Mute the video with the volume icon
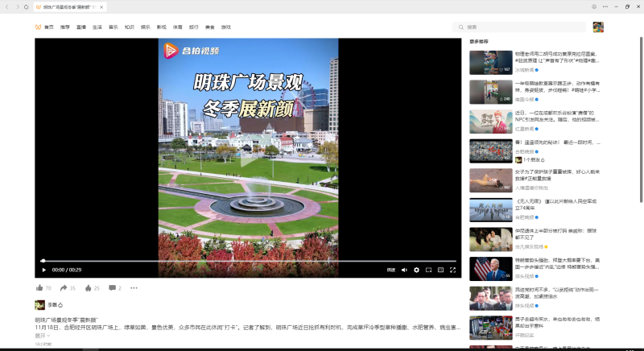Screen dimensions: 644x351 click(x=404, y=270)
